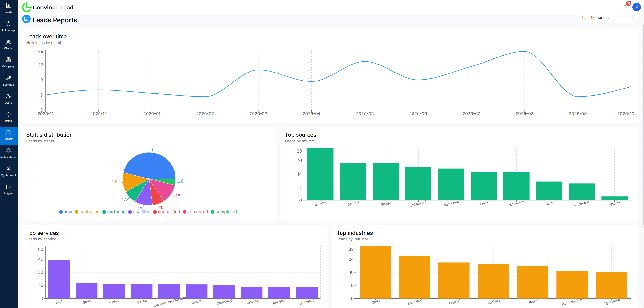644x308 pixels.
Task: Click the Top industries heading
Action: point(355,233)
